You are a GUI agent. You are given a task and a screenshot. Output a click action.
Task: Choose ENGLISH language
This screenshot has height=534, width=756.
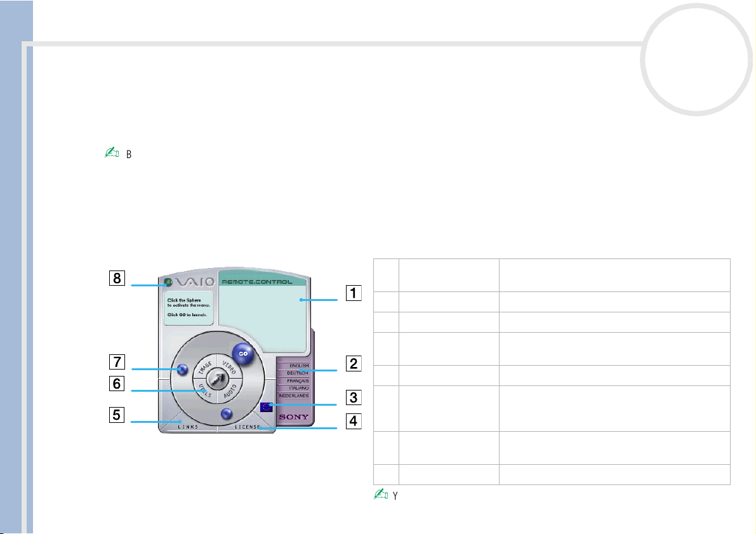[299, 366]
